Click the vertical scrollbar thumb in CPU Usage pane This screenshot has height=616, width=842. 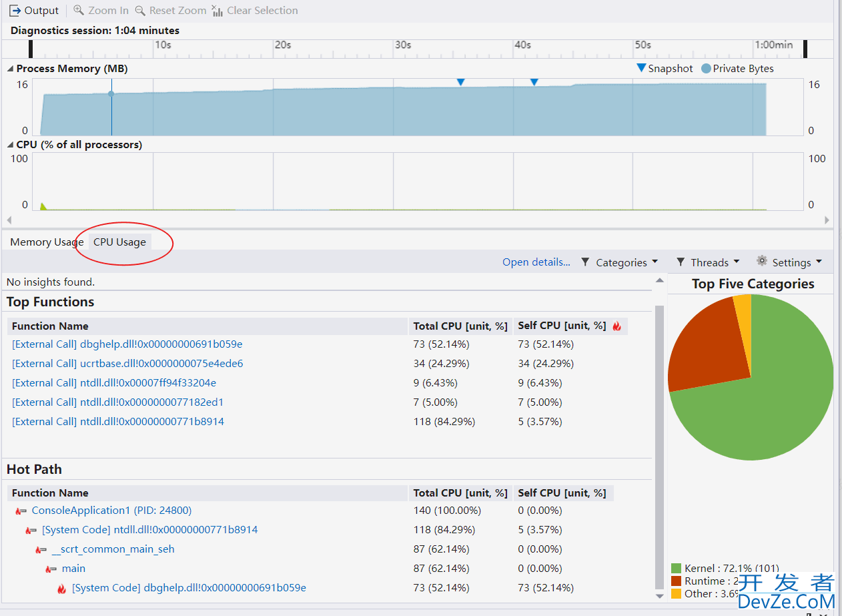pyautogui.click(x=659, y=447)
